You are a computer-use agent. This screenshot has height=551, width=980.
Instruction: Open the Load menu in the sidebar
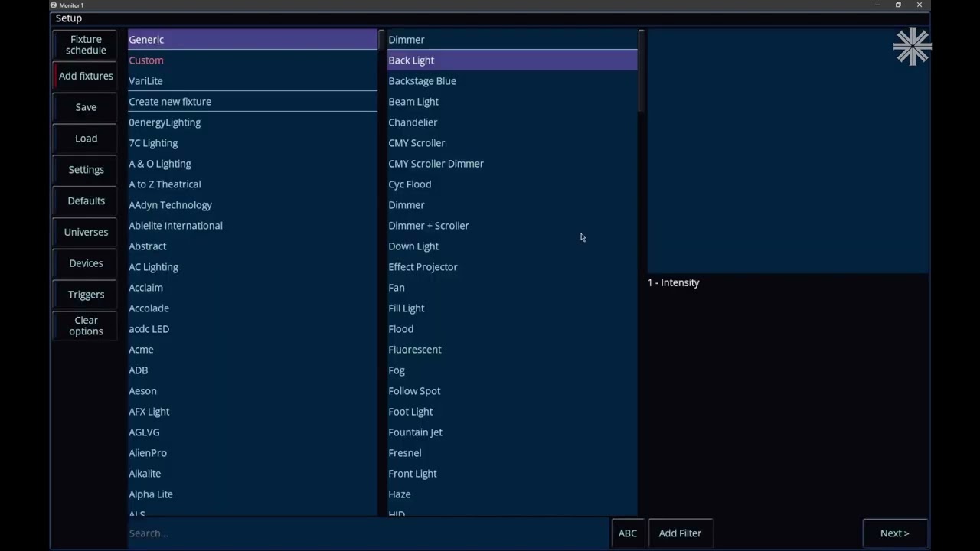(x=86, y=139)
